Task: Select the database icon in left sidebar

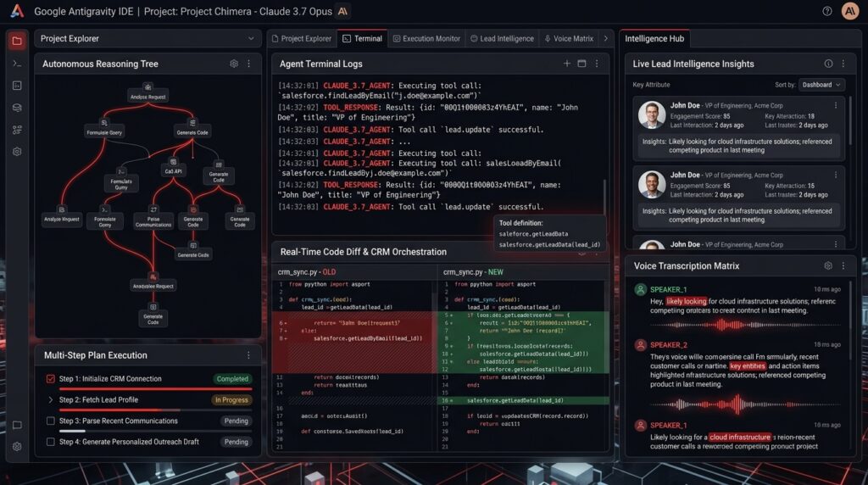Action: [x=17, y=108]
